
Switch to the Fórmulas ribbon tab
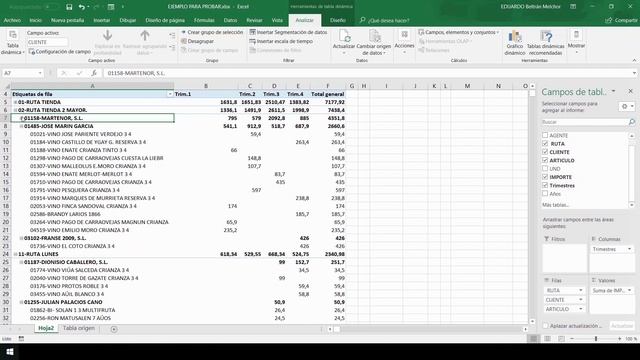204,20
